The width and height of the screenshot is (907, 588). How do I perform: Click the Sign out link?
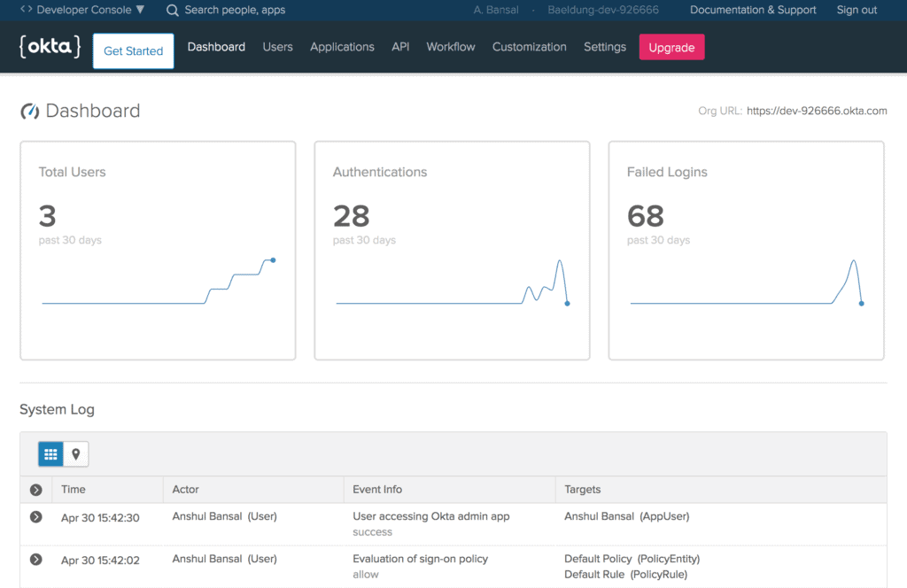(857, 11)
